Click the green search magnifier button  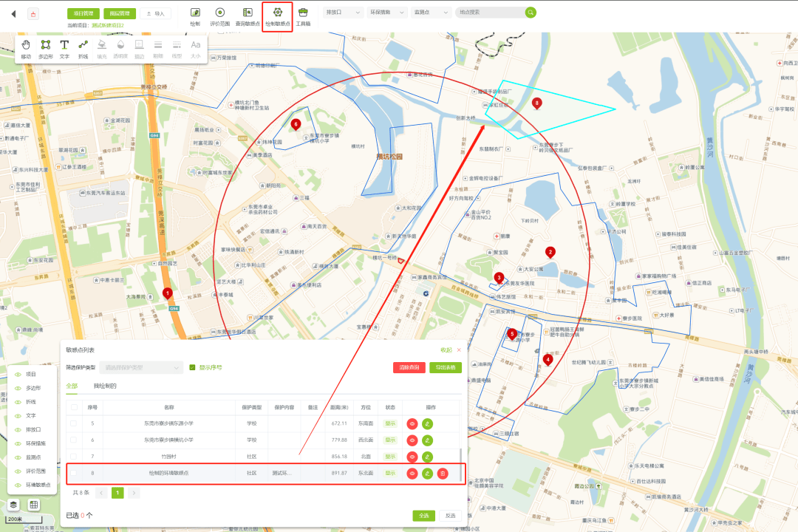pyautogui.click(x=531, y=13)
